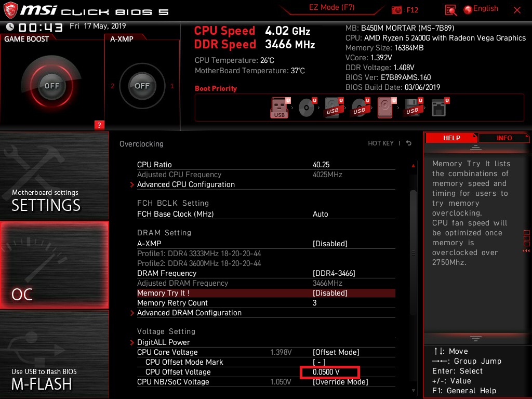Click the Profile1: DDR4 3333MHz 18-20-20-44 row
The height and width of the screenshot is (399, 532).
tap(199, 254)
